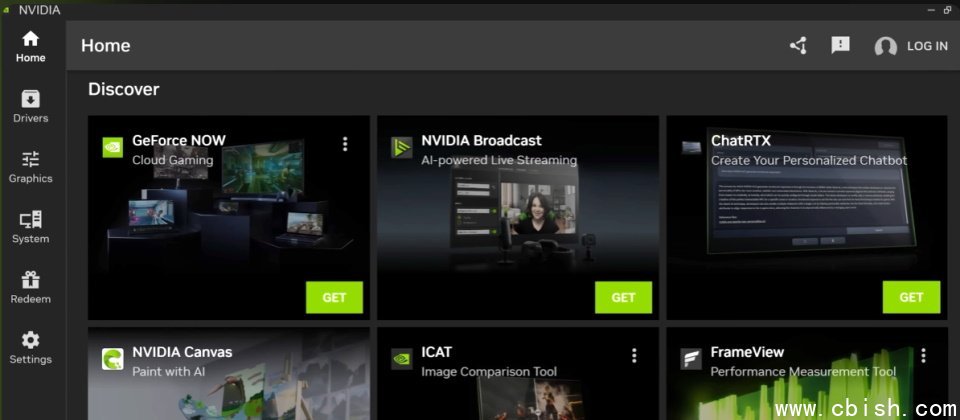Image resolution: width=960 pixels, height=420 pixels.
Task: Click the share icon in header
Action: tap(798, 46)
